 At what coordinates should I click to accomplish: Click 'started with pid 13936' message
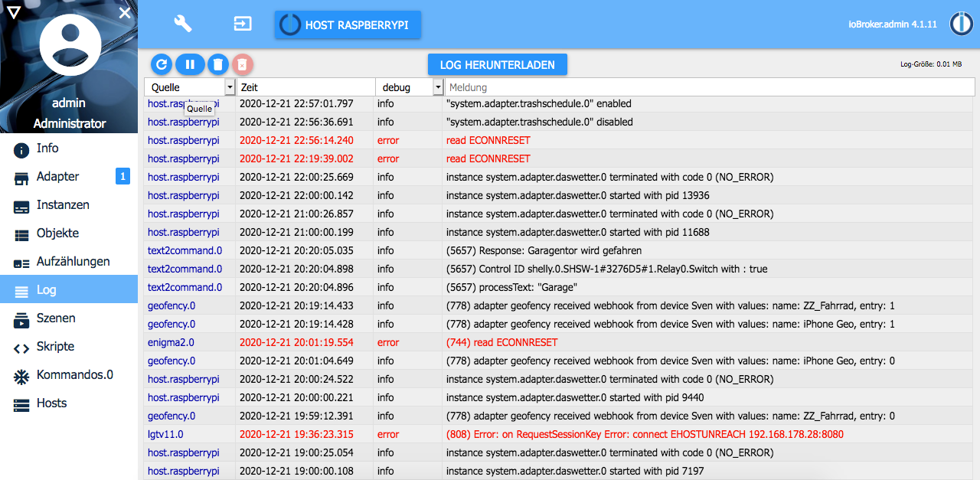(578, 195)
